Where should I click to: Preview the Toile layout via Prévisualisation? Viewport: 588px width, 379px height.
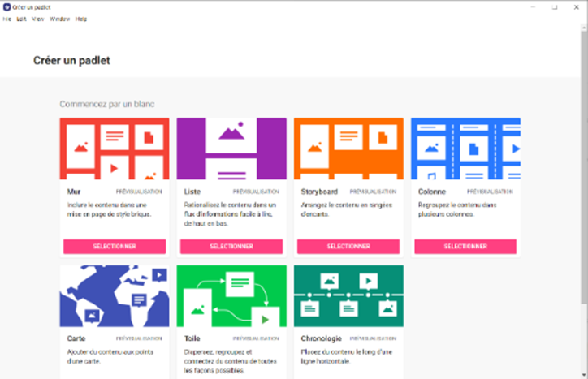pyautogui.click(x=256, y=338)
